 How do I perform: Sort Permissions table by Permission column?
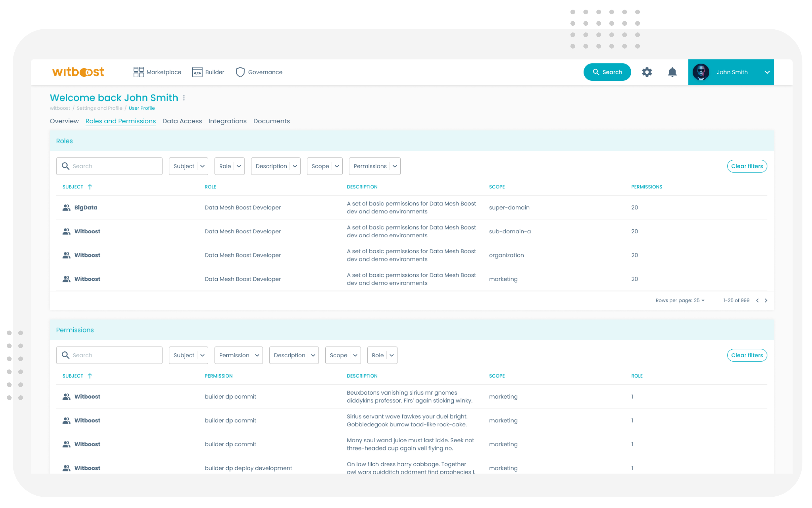click(x=219, y=376)
